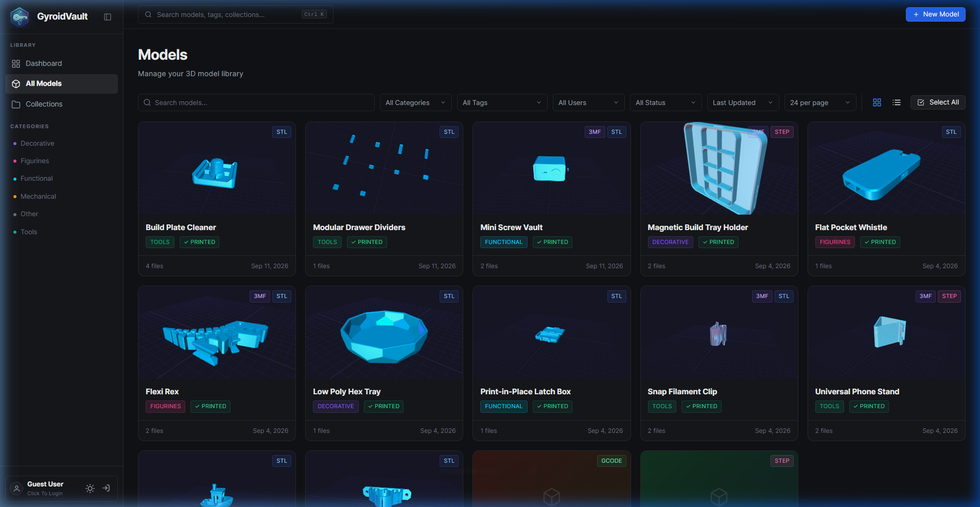
Task: Click FUNCTIONAL tag on Print-in-Place Latch Box
Action: (x=503, y=406)
